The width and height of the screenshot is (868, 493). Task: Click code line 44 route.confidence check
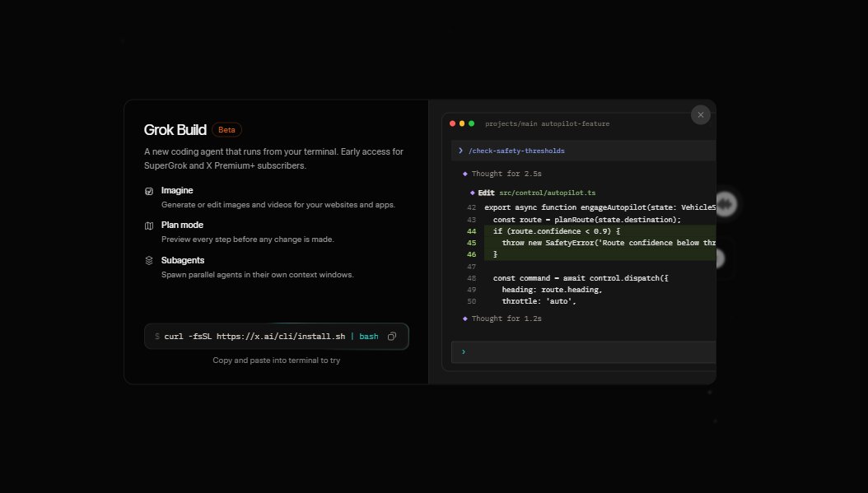tap(557, 231)
